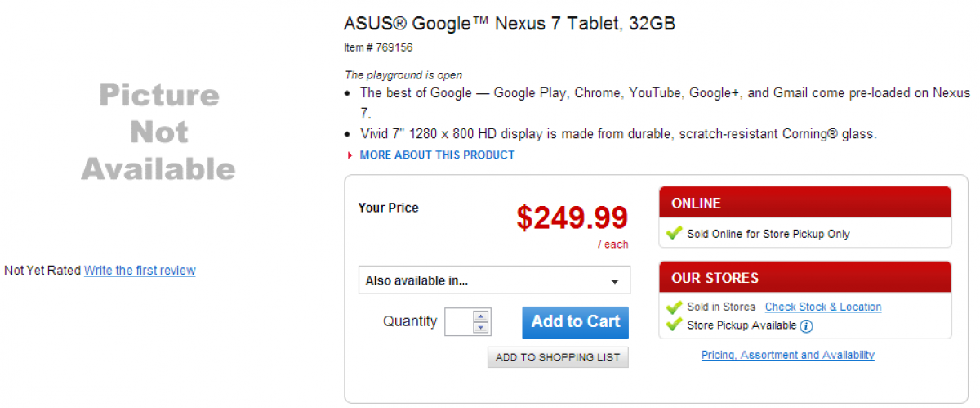Viewport: 980px width, 408px height.
Task: Click the green checkmark beside Store Pickup Available
Action: point(674,325)
